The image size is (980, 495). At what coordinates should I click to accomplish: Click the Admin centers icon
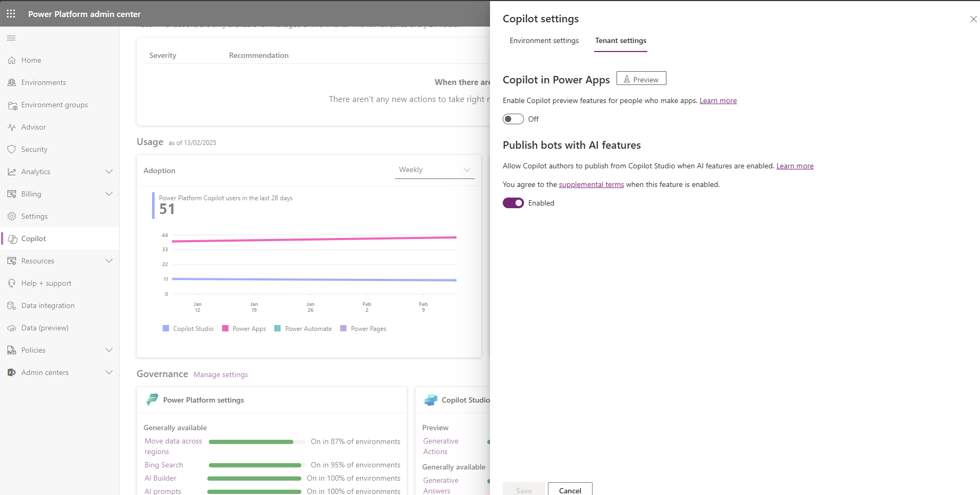click(x=12, y=372)
